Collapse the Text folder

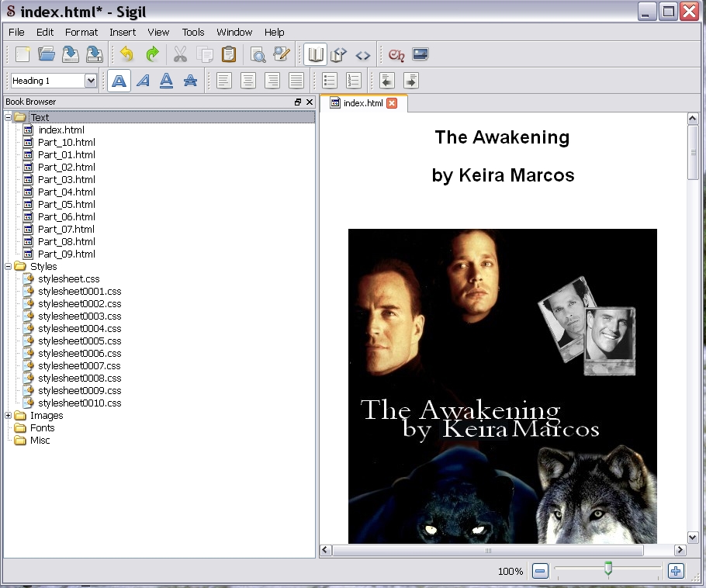pyautogui.click(x=8, y=117)
